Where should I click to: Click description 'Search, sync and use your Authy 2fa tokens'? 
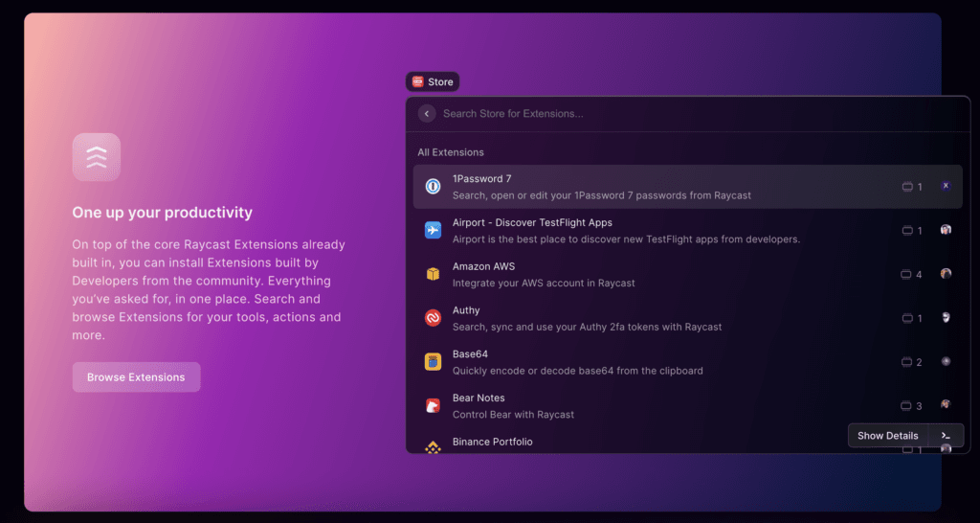(587, 327)
